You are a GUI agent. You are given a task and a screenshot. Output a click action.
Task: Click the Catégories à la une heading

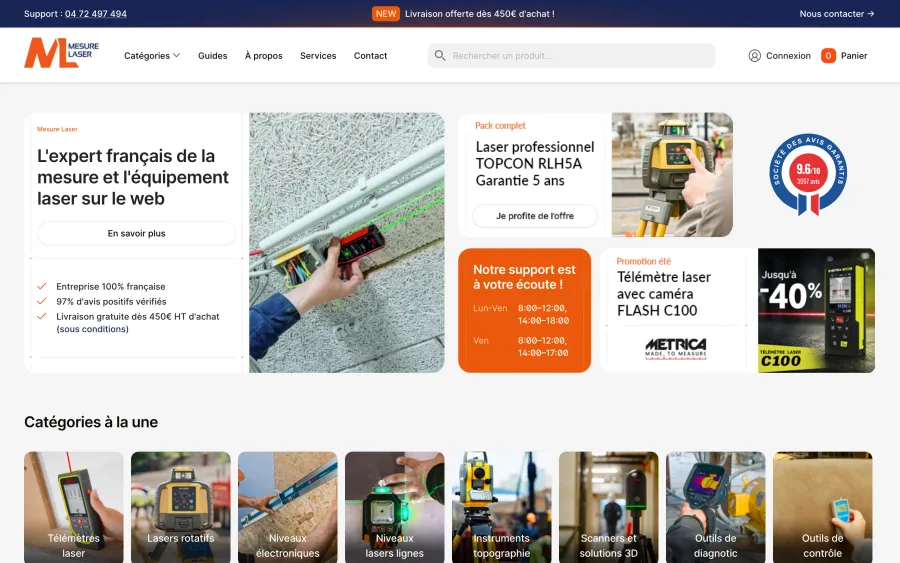(x=91, y=422)
